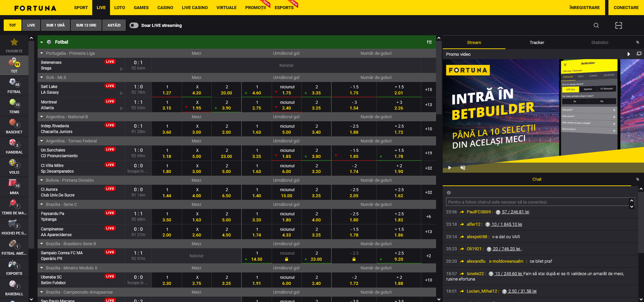Open chat info icon
Screen dimensions: 644x302
click(449, 193)
